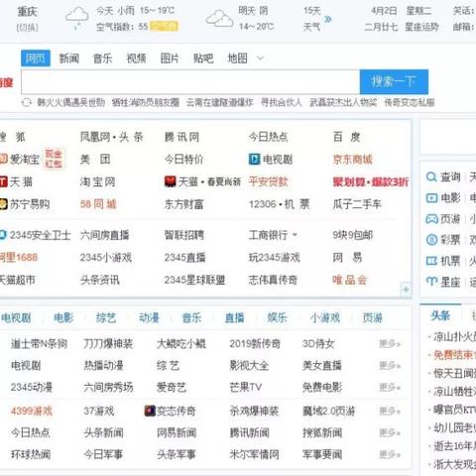
Task: Click the 天猫 red logo icon
Action: [3, 181]
